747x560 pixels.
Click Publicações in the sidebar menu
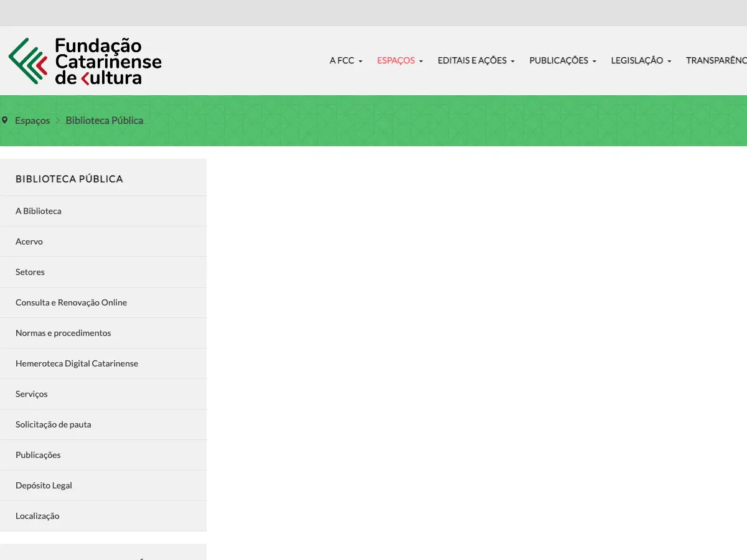pos(103,455)
